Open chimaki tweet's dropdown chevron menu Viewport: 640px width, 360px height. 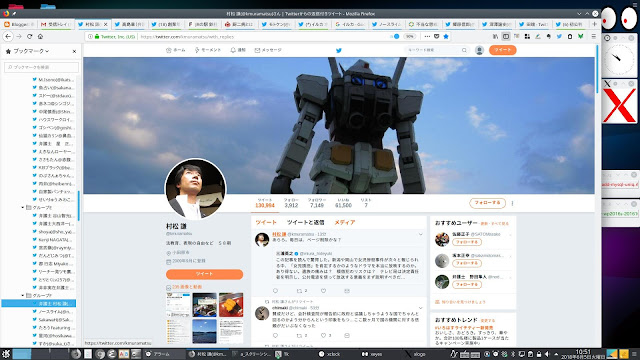[420, 308]
